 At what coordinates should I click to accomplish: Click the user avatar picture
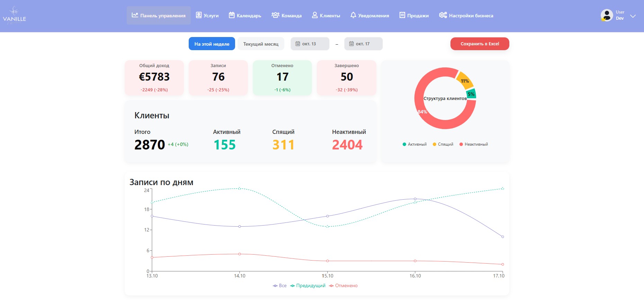tap(607, 16)
